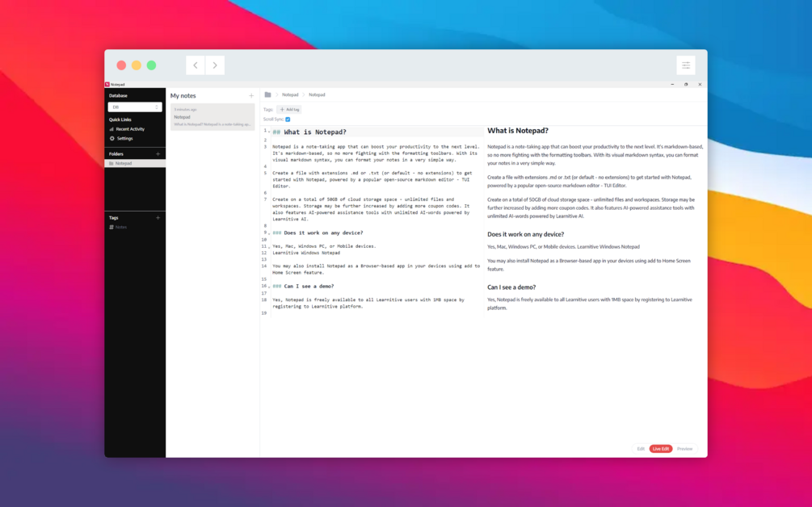Click '## What is Notepad?' editor line
Screen dimensions: 812x507
coord(309,132)
